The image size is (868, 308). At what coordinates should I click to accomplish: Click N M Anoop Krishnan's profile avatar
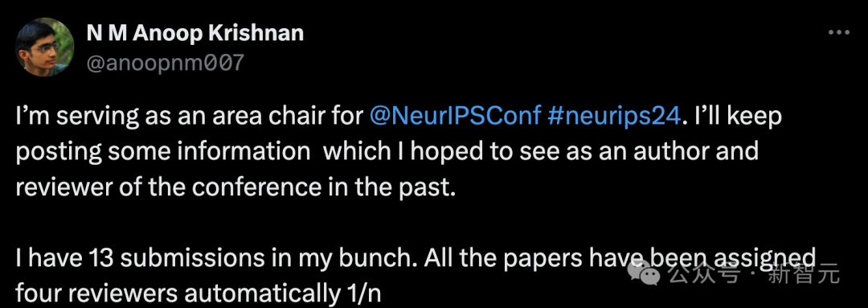[x=45, y=47]
